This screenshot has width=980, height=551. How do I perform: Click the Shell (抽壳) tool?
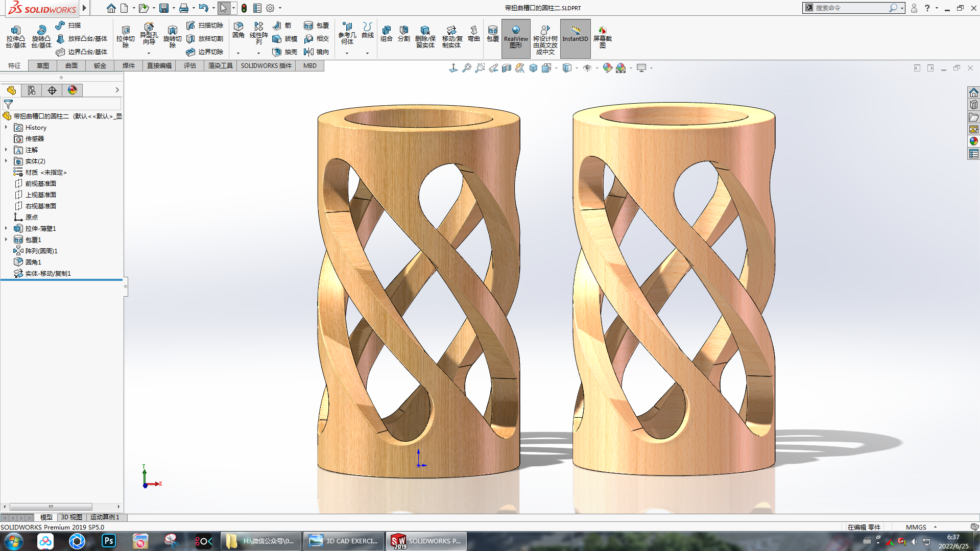pyautogui.click(x=285, y=52)
